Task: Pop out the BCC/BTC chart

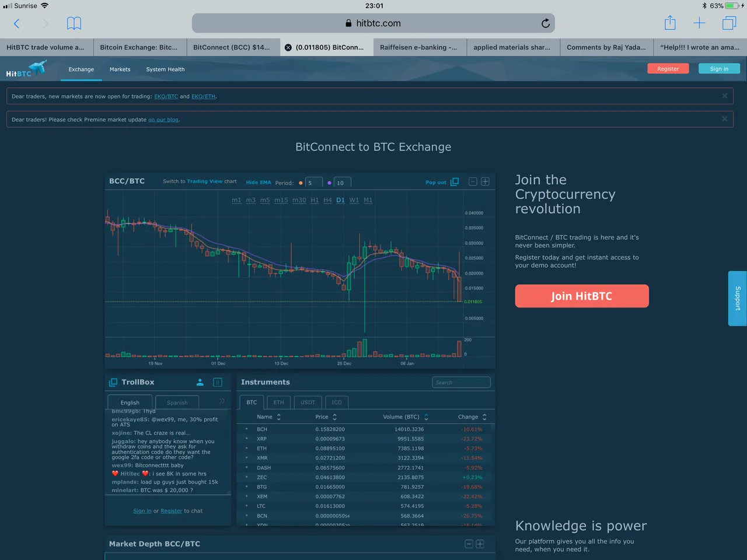Action: [x=442, y=182]
